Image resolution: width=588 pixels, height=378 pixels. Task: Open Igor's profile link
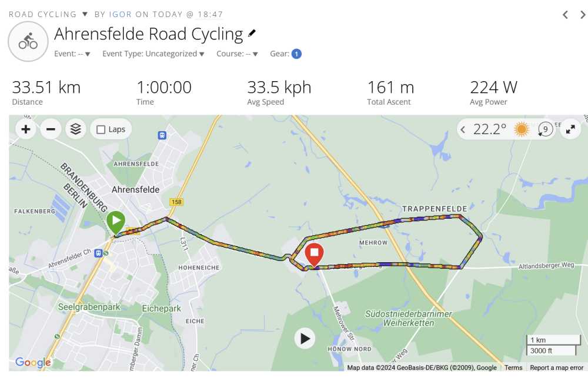[120, 14]
